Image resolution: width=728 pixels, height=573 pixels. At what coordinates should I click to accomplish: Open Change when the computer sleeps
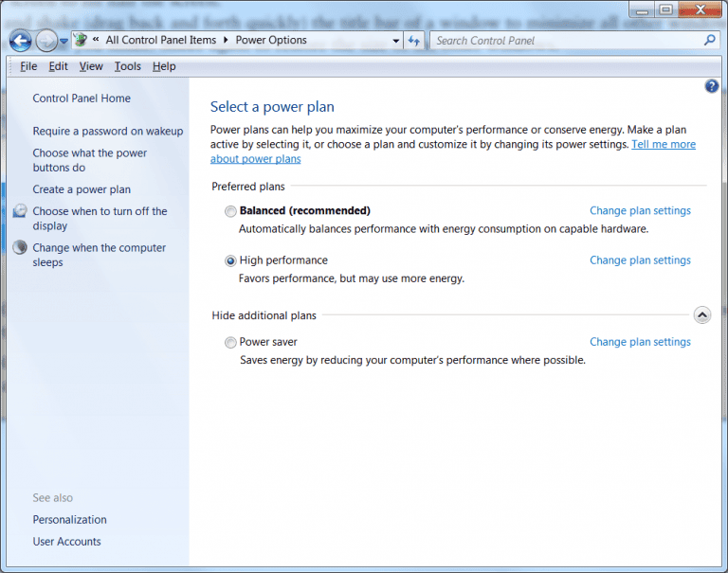pyautogui.click(x=99, y=255)
